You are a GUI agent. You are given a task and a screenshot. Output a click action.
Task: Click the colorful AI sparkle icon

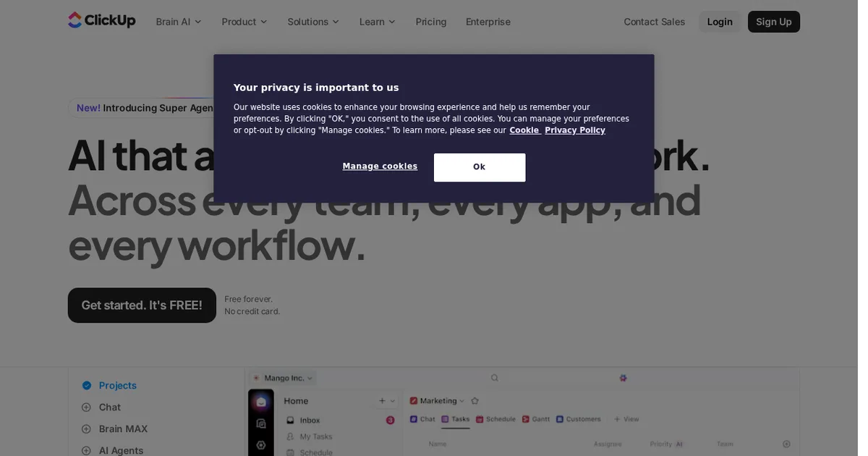pyautogui.click(x=623, y=378)
